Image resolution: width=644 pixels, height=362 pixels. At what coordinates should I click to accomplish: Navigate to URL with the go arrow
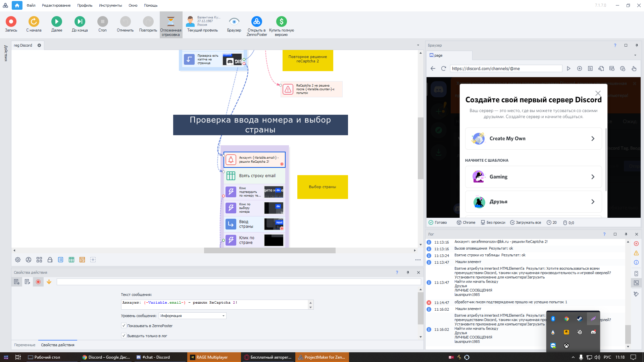point(568,68)
